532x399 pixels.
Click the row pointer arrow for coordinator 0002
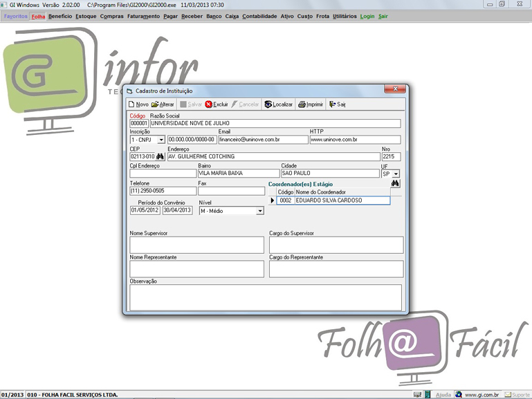coord(272,201)
